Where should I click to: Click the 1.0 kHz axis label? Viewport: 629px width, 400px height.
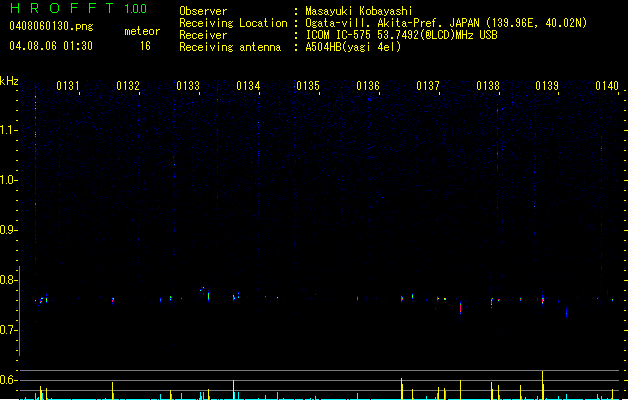(8, 180)
